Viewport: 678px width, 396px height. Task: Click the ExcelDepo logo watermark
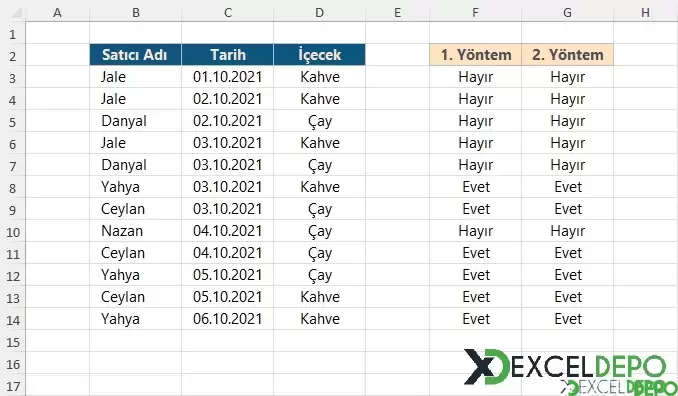tap(565, 367)
